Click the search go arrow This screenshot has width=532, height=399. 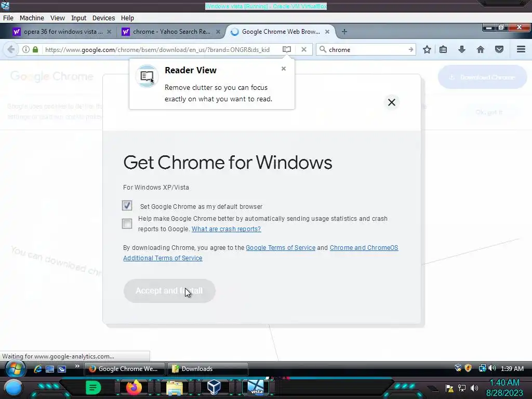(x=410, y=49)
